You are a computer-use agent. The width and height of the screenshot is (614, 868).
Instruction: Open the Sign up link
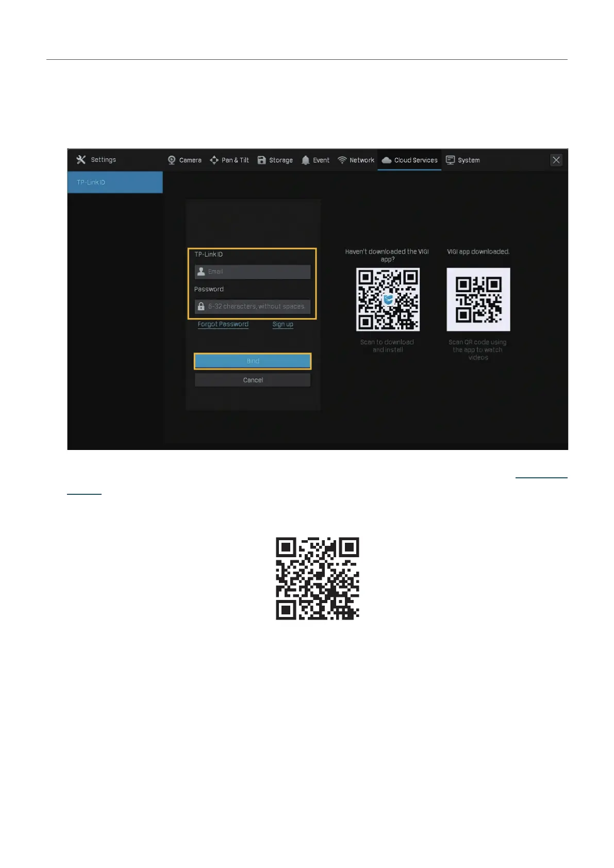(283, 324)
